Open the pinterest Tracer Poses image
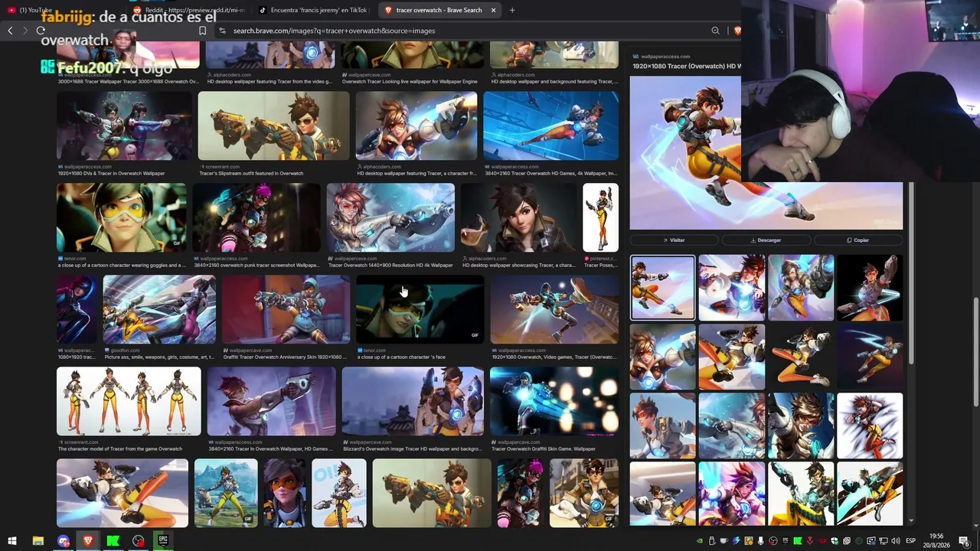Viewport: 980px width, 551px height. coord(600,217)
